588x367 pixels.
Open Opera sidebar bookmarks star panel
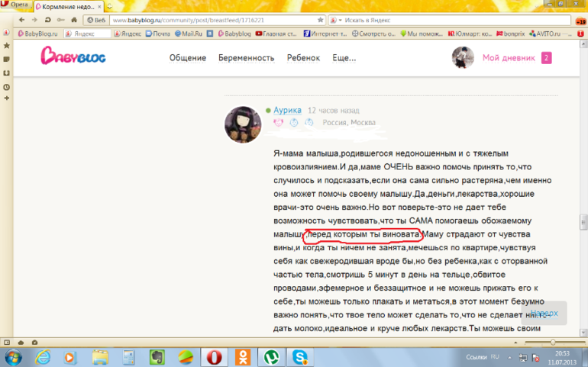6,46
